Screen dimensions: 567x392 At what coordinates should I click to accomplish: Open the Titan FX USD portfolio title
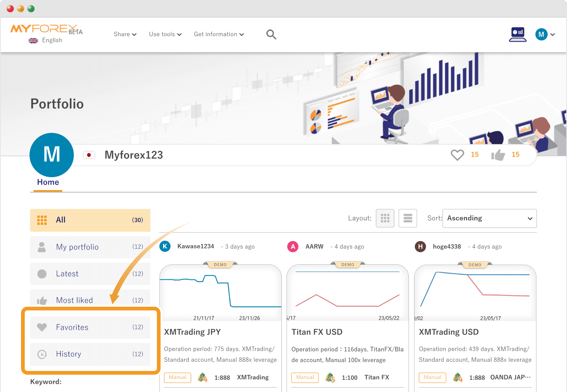click(x=317, y=332)
